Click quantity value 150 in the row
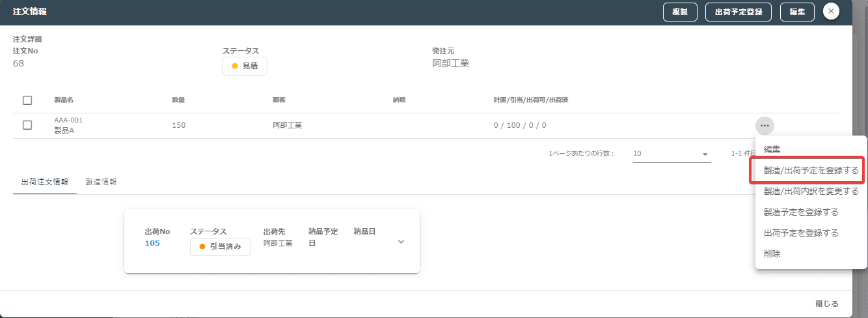The image size is (868, 318). (x=179, y=125)
